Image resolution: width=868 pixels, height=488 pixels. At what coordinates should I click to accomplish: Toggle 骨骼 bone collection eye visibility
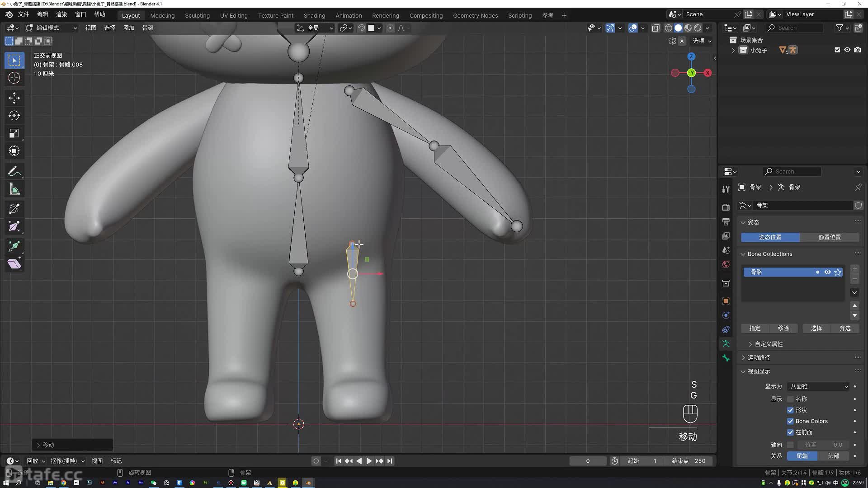point(827,272)
